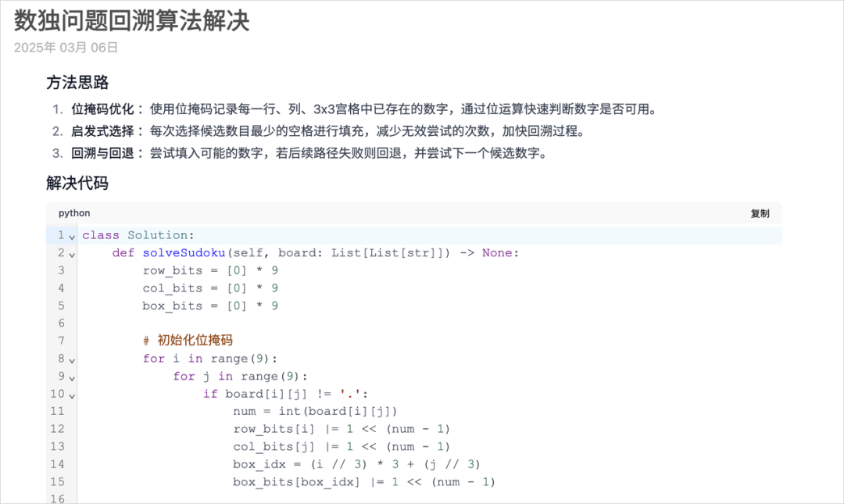
Task: Click line number 12 in the gutter
Action: point(58,429)
